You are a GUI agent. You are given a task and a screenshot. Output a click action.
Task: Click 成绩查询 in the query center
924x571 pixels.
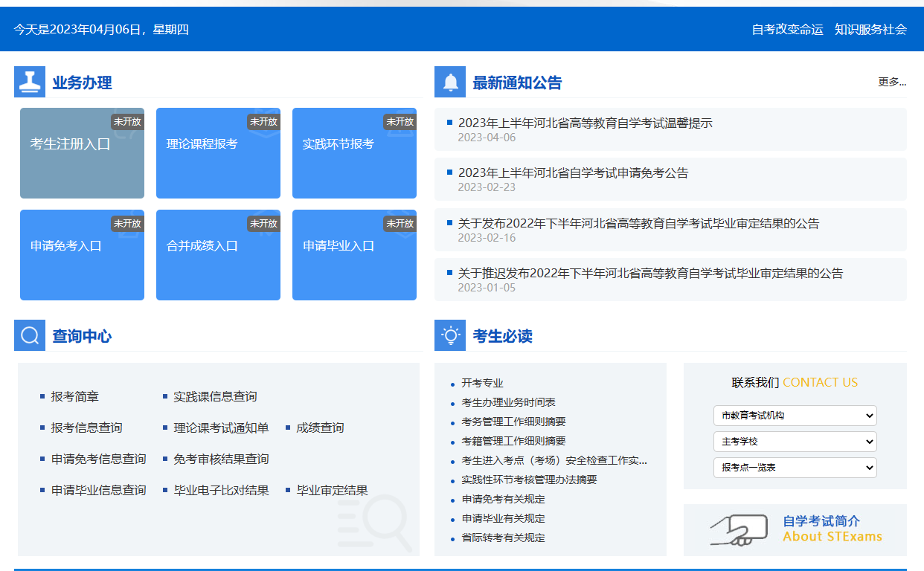[322, 428]
